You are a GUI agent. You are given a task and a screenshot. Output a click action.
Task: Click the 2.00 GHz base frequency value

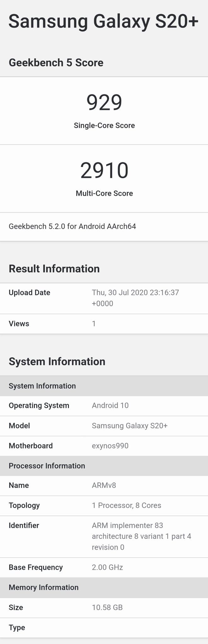[107, 567]
